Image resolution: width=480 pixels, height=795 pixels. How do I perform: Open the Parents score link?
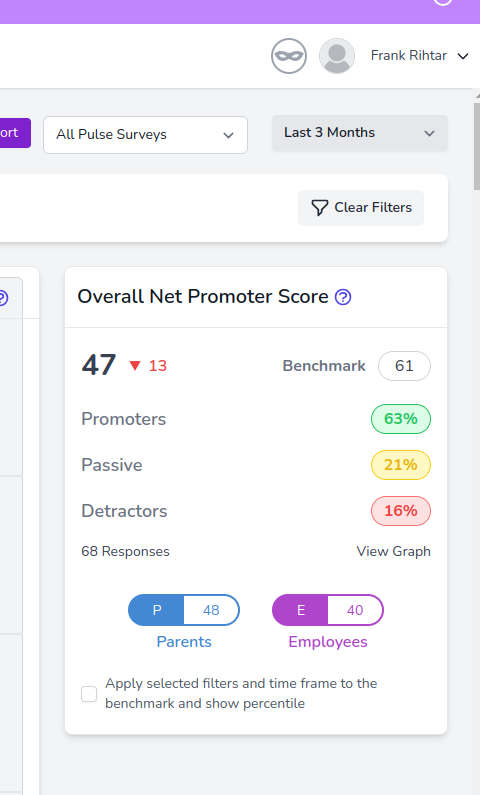click(x=184, y=642)
